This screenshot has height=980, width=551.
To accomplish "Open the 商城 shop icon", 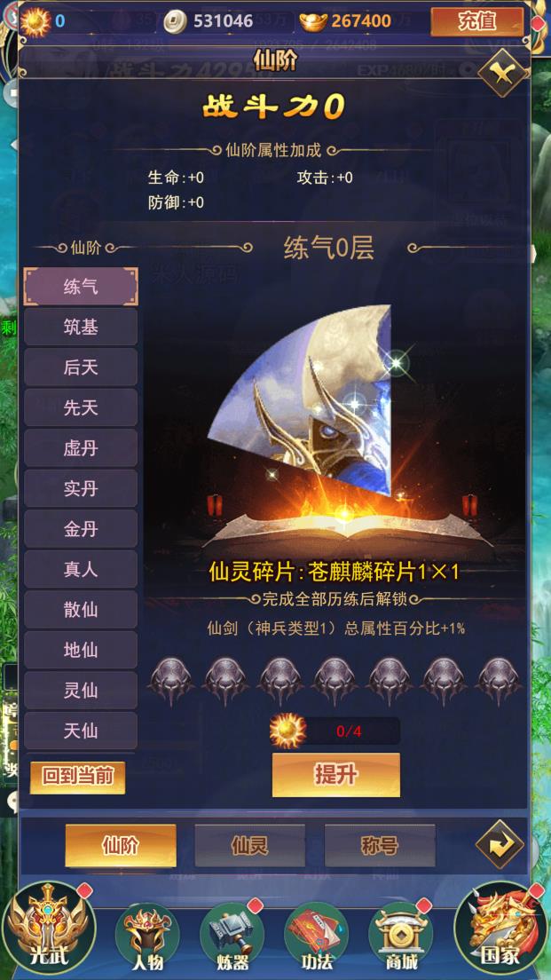I will 400,937.
